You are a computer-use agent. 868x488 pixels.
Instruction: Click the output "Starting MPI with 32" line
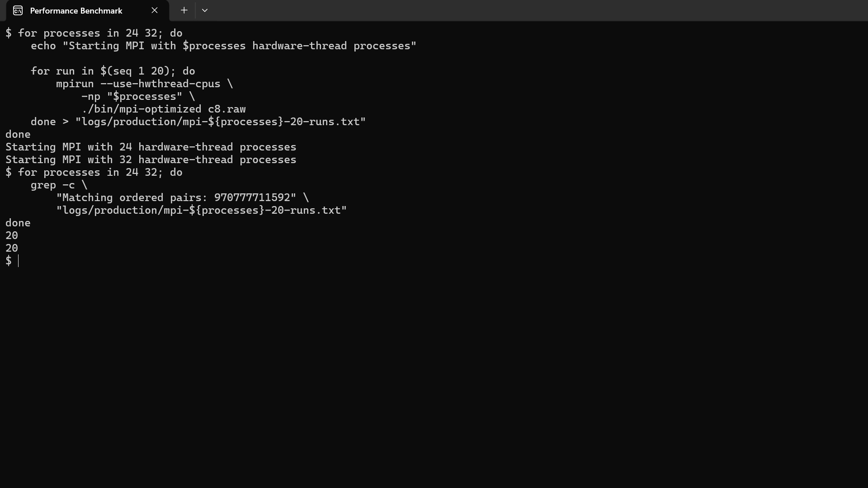pos(151,160)
